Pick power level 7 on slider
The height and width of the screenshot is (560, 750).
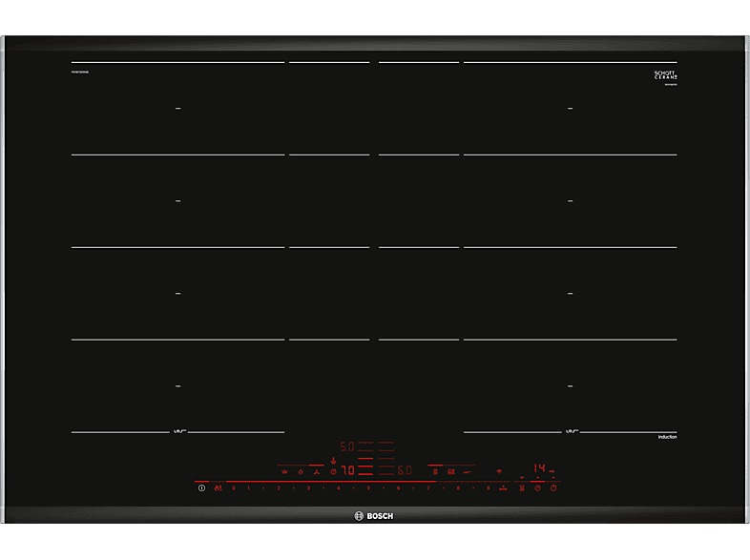pyautogui.click(x=428, y=488)
